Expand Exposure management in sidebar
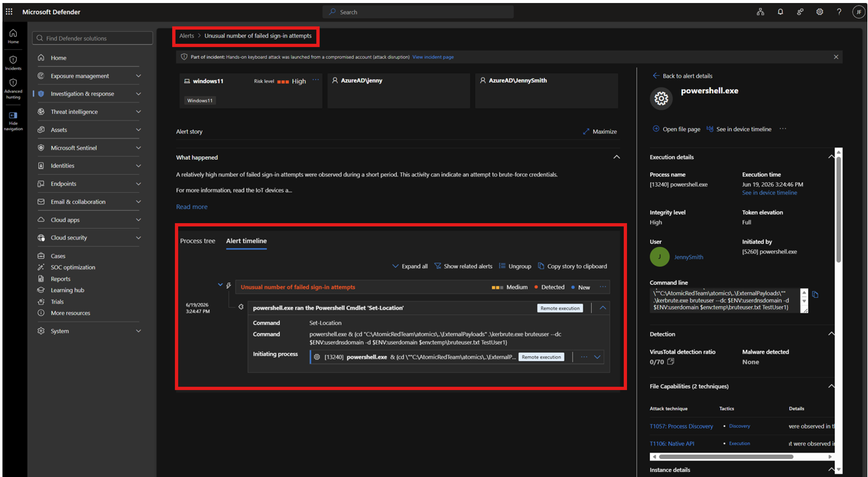This screenshot has height=477, width=868. pyautogui.click(x=138, y=76)
